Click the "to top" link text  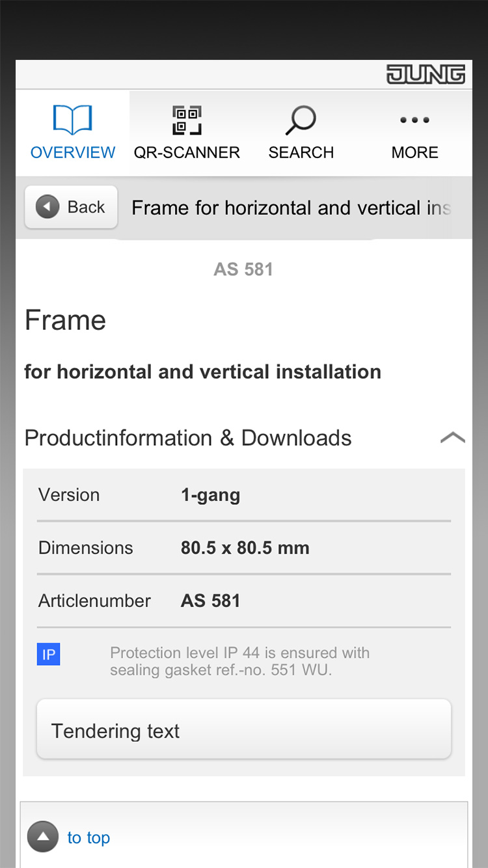[88, 837]
